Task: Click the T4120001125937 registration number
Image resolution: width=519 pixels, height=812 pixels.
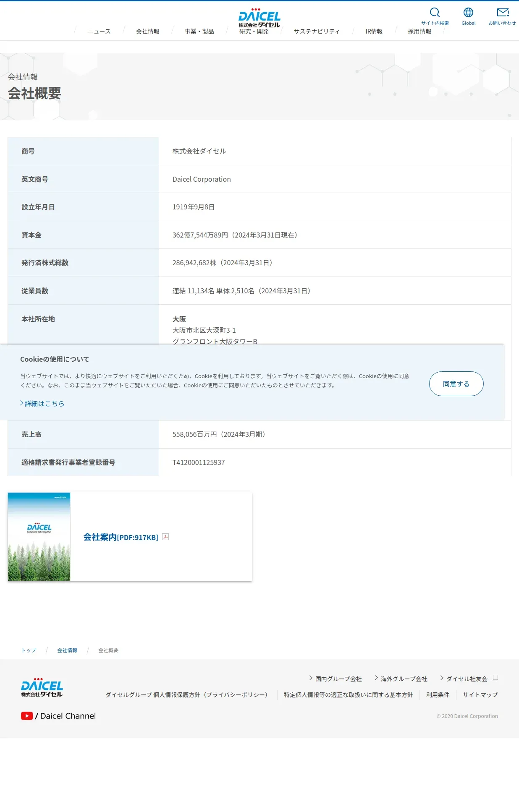Action: tap(199, 462)
